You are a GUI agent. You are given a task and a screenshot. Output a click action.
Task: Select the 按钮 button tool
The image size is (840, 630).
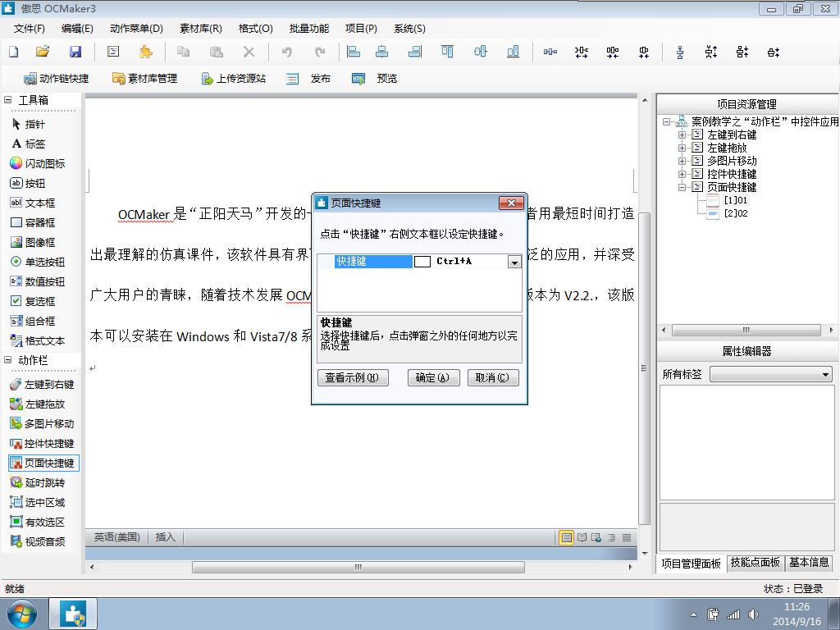28,183
